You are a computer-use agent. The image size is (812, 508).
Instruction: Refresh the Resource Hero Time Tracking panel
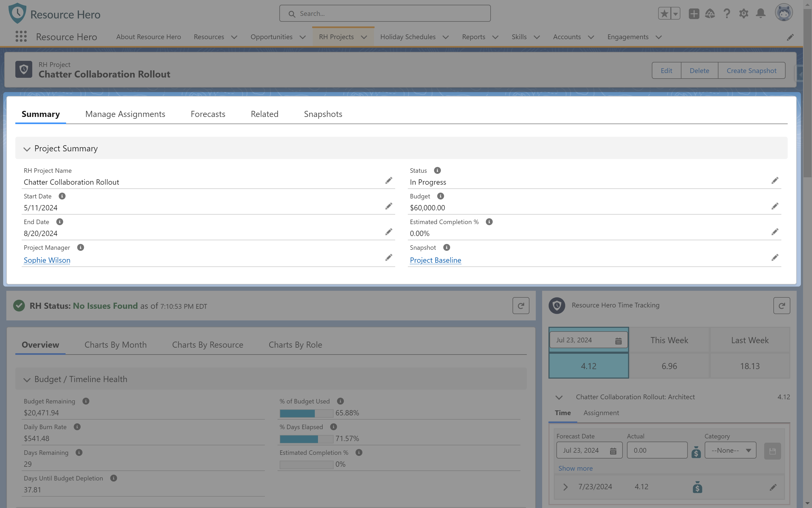pyautogui.click(x=781, y=306)
